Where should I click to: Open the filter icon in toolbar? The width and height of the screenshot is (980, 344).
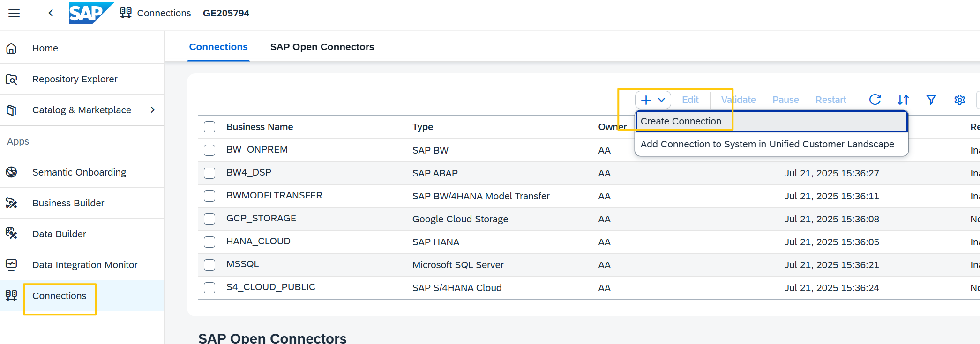[x=931, y=100]
